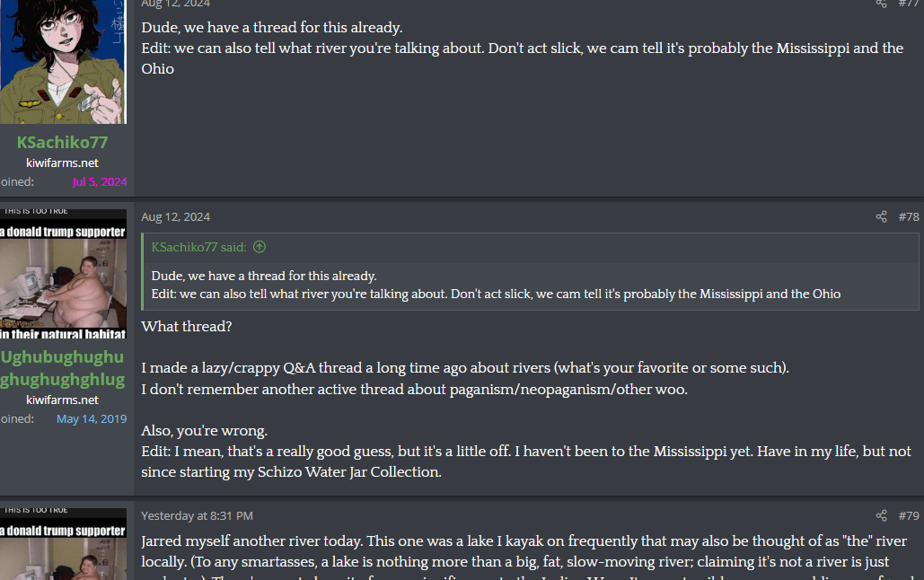Click kiwifarms.net label under Ughubughughu user
This screenshot has width=924, height=580.
coord(62,400)
